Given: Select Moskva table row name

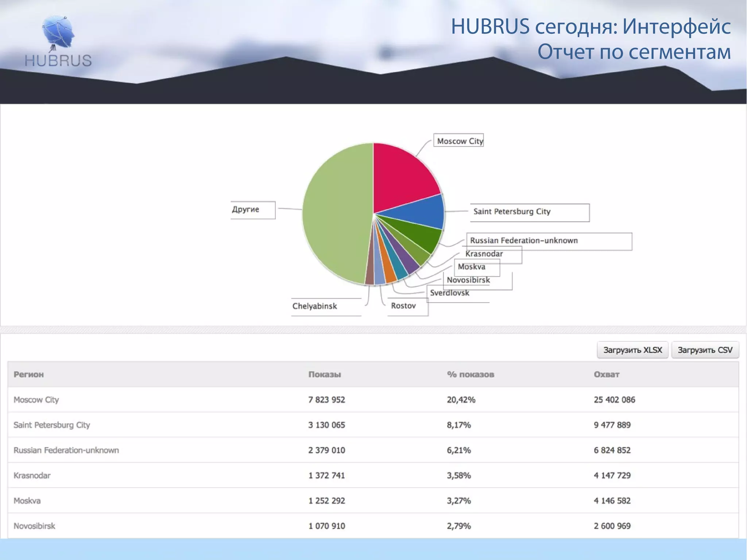Looking at the screenshot, I should click(x=27, y=501).
